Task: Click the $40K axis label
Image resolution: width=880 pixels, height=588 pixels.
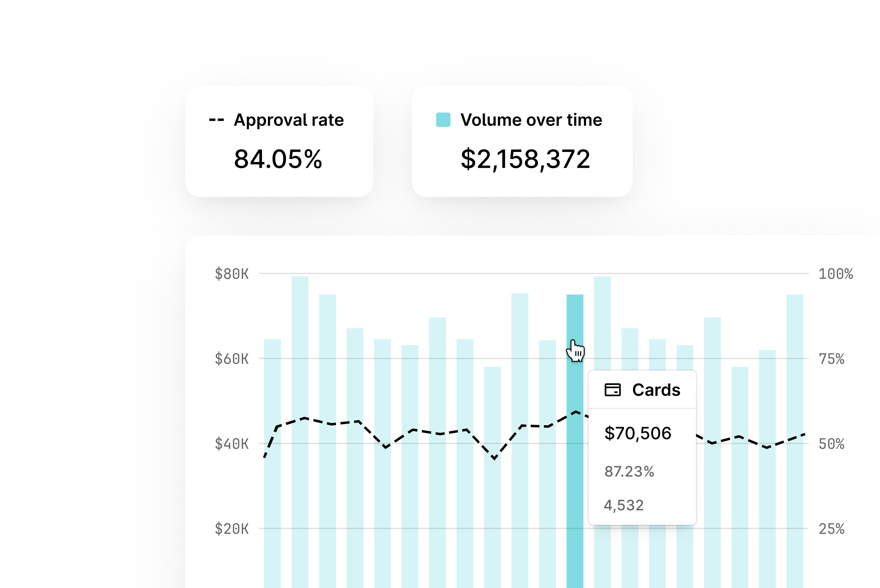Action: [x=232, y=444]
